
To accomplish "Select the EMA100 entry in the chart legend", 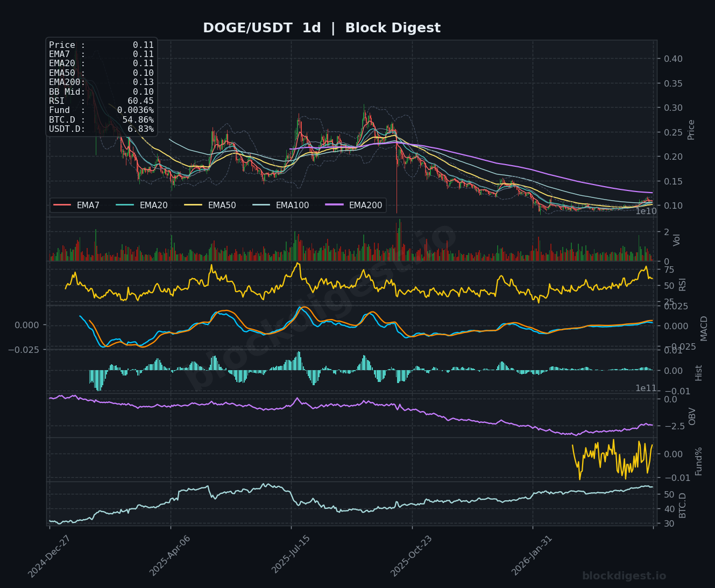I will [280, 205].
